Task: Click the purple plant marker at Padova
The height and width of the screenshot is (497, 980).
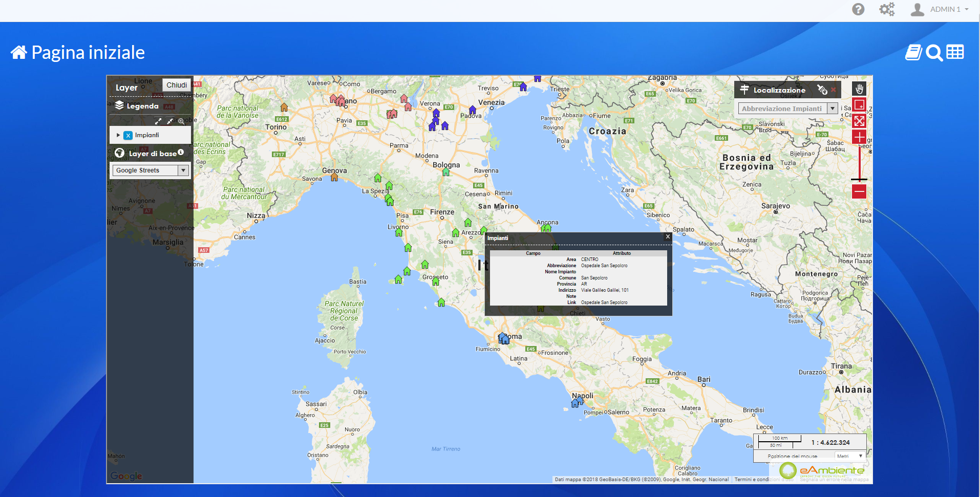Action: point(473,110)
